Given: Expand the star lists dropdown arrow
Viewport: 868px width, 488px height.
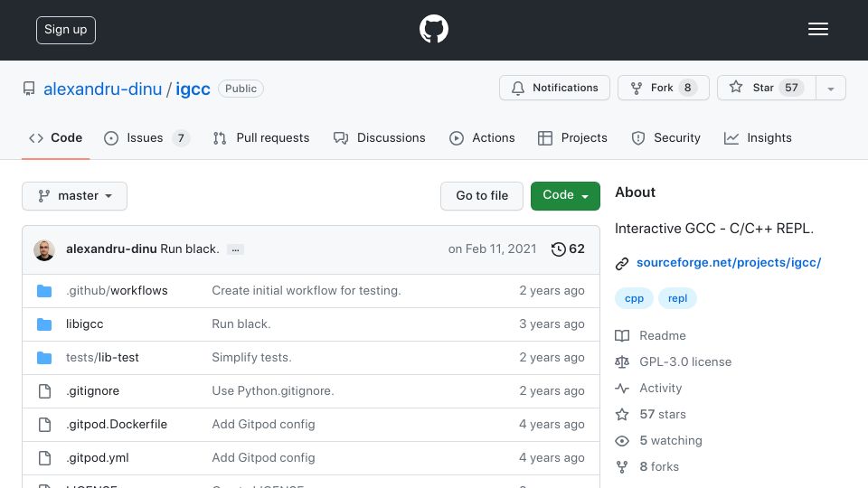Looking at the screenshot, I should (x=830, y=88).
